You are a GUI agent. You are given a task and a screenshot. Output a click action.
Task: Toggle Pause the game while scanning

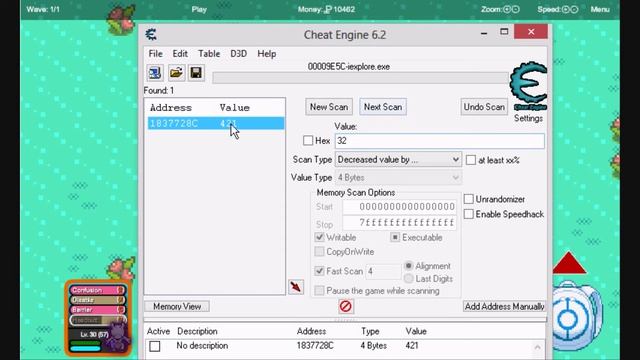tap(319, 291)
